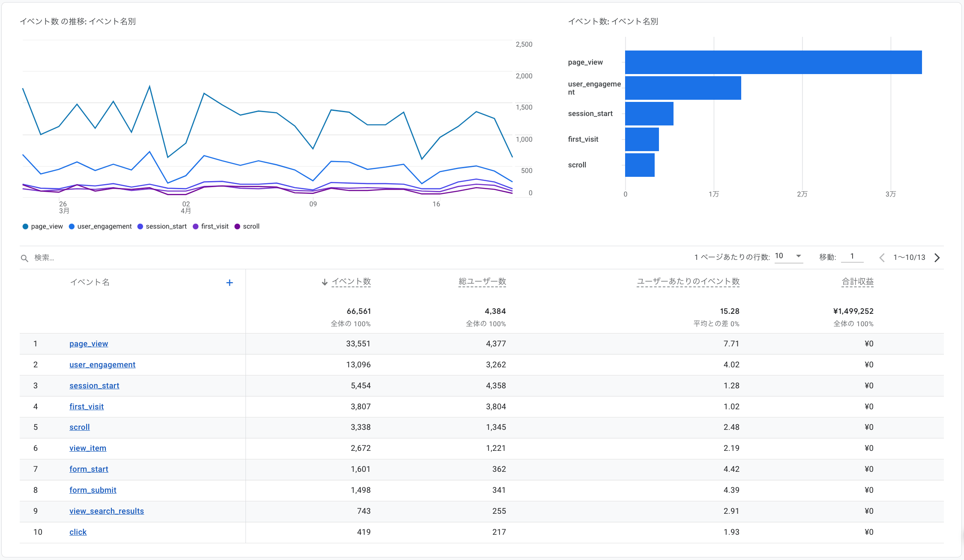This screenshot has height=560, width=964.
Task: Click the 16 date label on line chart
Action: [436, 204]
